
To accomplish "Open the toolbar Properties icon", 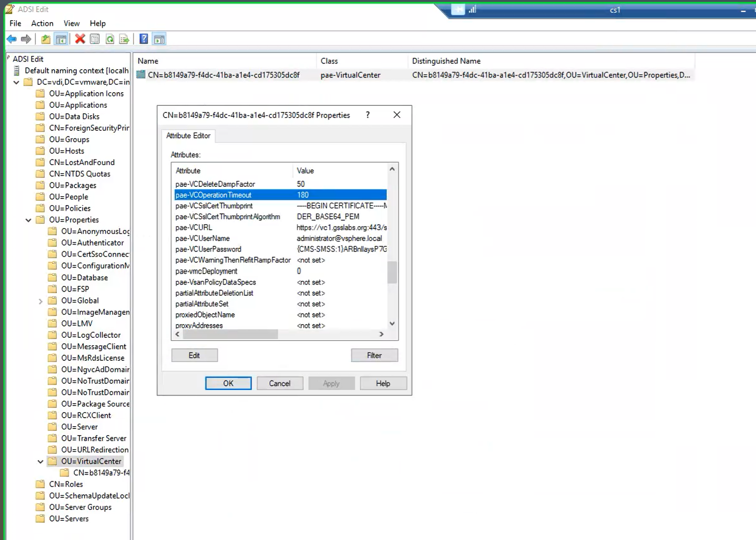I will 94,40.
